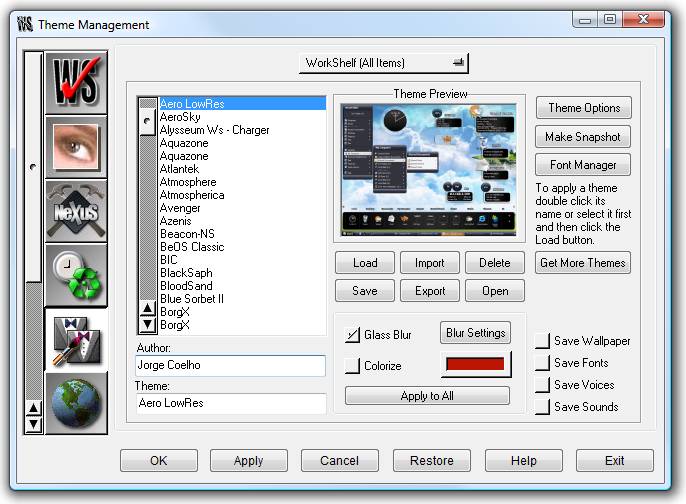Click the Cancel button

pos(340,461)
